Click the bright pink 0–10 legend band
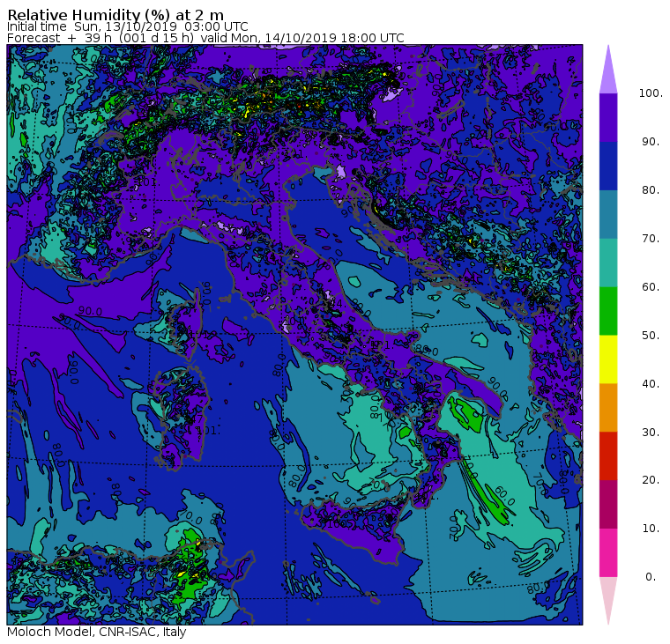670x644 pixels. coord(608,553)
